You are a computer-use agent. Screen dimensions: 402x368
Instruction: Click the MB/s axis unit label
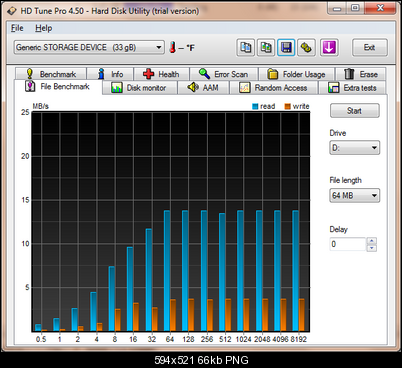point(41,106)
